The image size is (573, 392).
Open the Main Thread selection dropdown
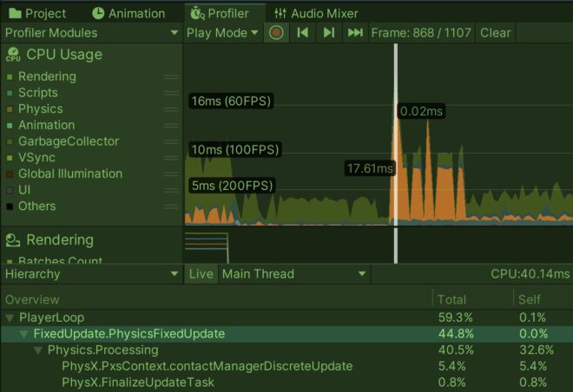coord(293,274)
